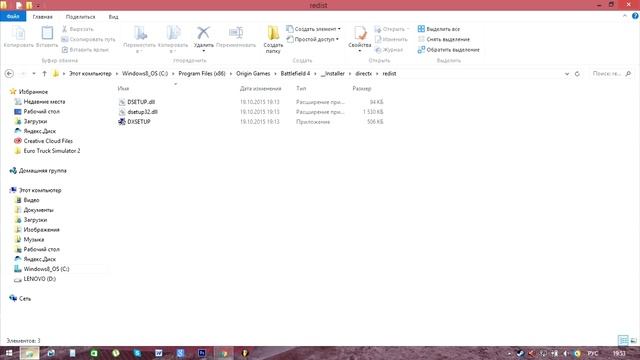The height and width of the screenshot is (360, 640).
Task: Open the address bar history dropdown
Action: pyautogui.click(x=567, y=74)
